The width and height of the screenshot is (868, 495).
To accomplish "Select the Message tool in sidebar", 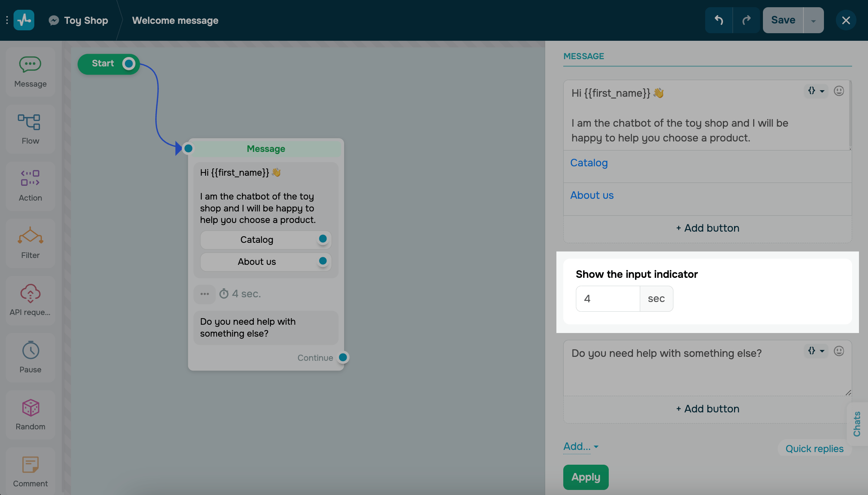I will pos(30,70).
